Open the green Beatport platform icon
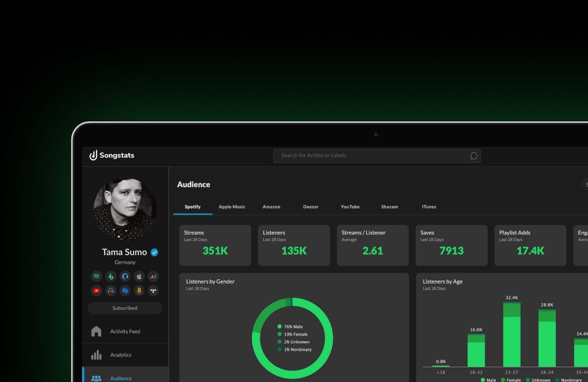 pyautogui.click(x=111, y=277)
